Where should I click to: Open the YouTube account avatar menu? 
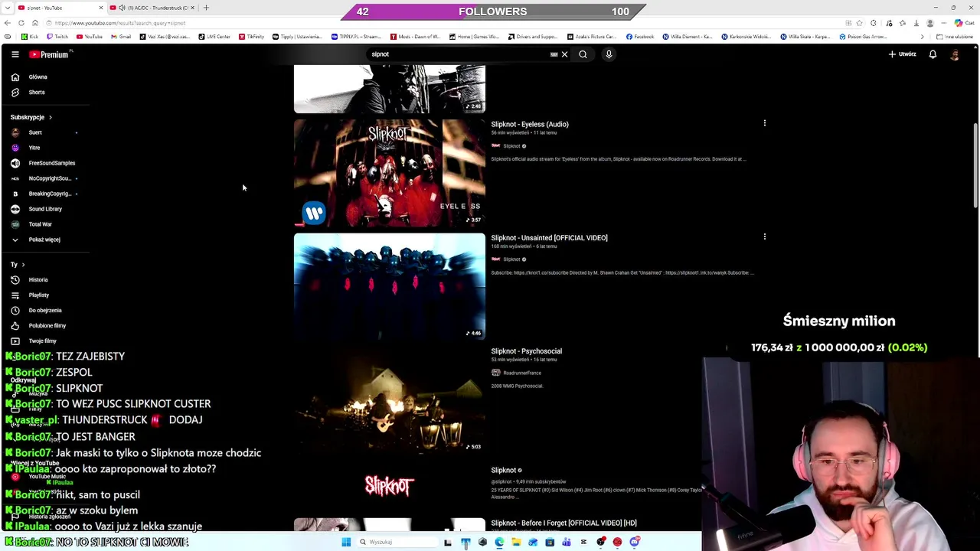(x=955, y=54)
